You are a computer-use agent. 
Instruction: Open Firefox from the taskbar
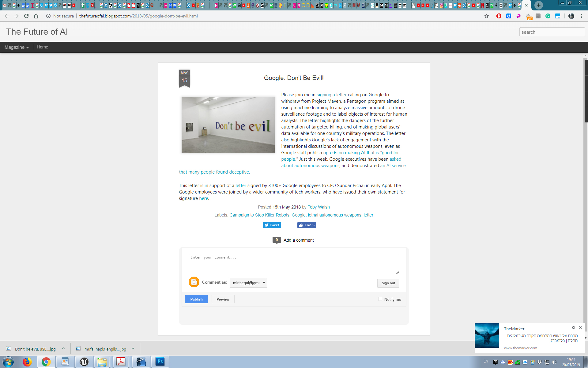[x=27, y=362]
